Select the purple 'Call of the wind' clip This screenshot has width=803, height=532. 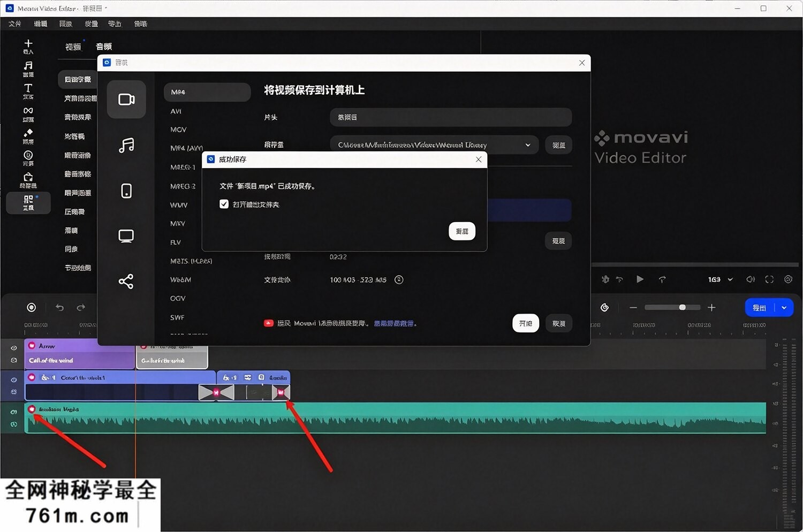click(79, 354)
